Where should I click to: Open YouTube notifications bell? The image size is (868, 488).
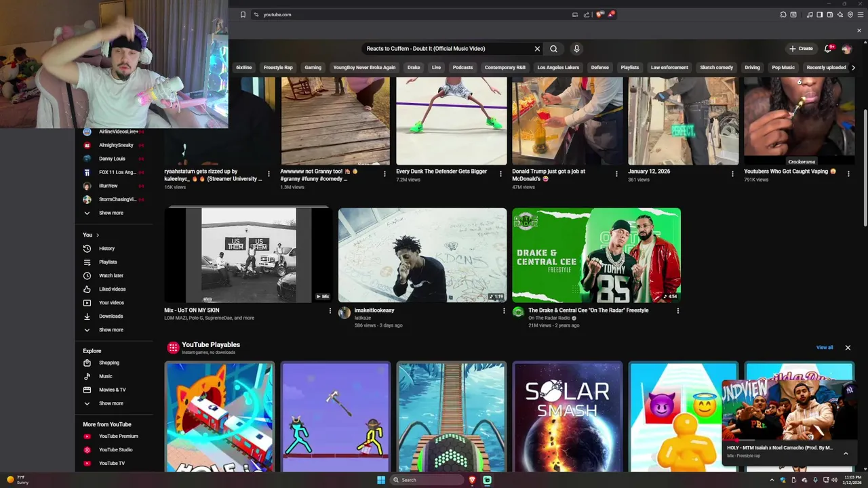828,49
